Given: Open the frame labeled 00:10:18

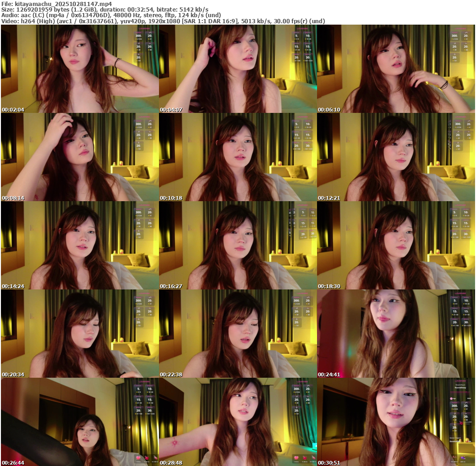Looking at the screenshot, I should click(x=238, y=157).
